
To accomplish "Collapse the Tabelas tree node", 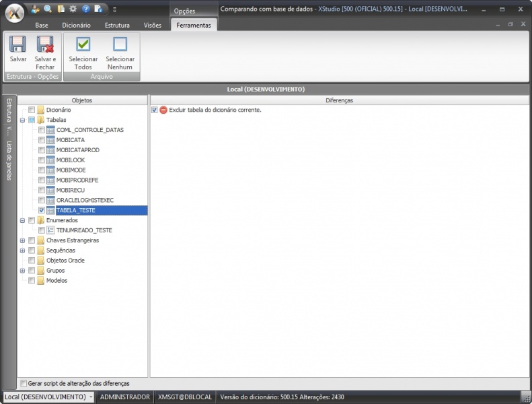I will coord(22,120).
